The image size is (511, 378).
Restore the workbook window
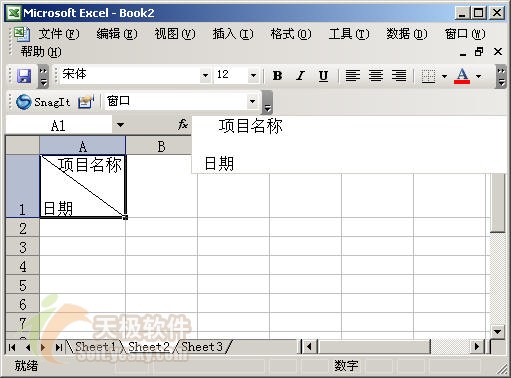[479, 52]
